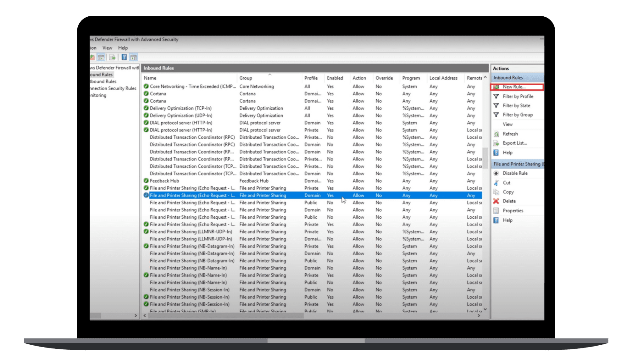Click the New Rule icon in Actions
This screenshot has width=644, height=356.
coord(496,87)
